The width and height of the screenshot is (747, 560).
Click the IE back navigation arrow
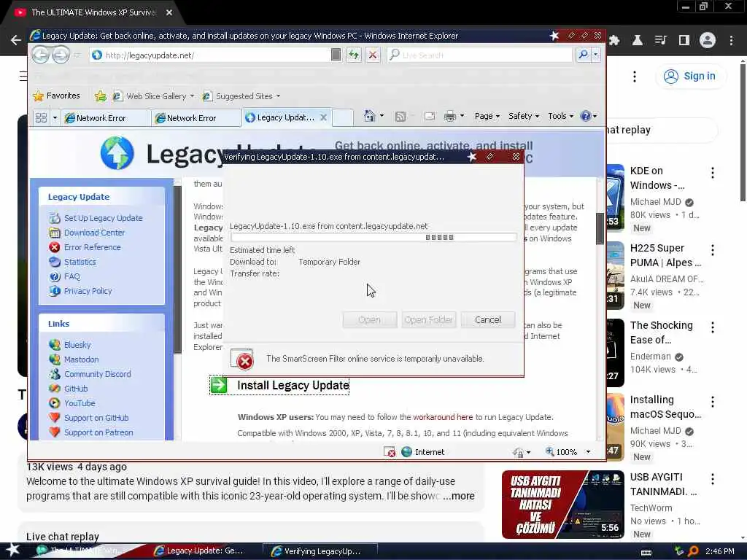[x=41, y=55]
